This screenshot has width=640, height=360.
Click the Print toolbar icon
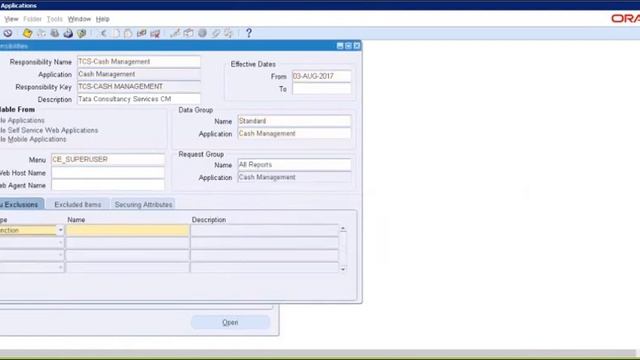click(68, 33)
